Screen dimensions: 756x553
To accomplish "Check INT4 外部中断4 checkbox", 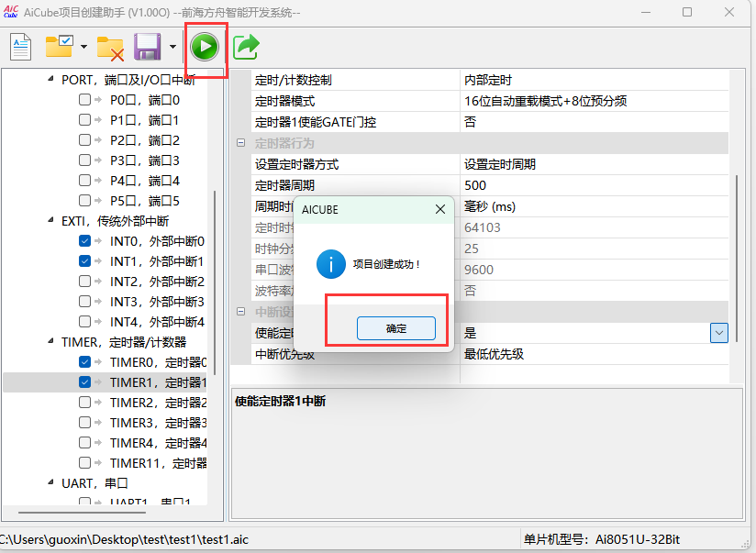I will click(x=84, y=321).
